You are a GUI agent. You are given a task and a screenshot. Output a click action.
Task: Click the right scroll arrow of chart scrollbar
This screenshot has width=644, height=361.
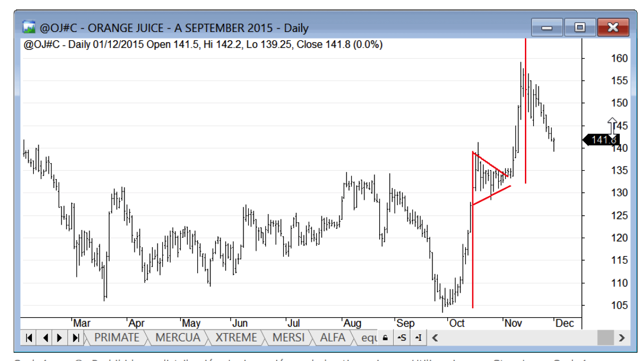tap(621, 338)
